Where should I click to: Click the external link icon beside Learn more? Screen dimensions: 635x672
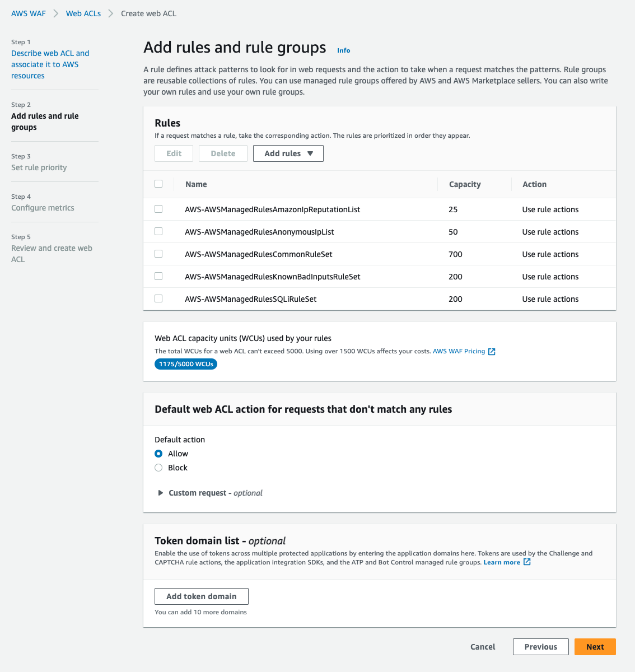click(527, 562)
